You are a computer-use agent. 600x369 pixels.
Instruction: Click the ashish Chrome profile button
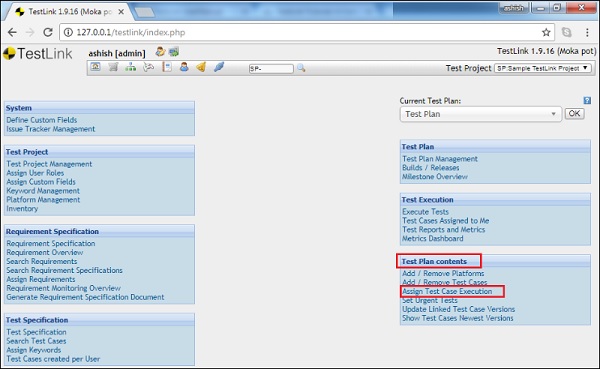point(514,8)
